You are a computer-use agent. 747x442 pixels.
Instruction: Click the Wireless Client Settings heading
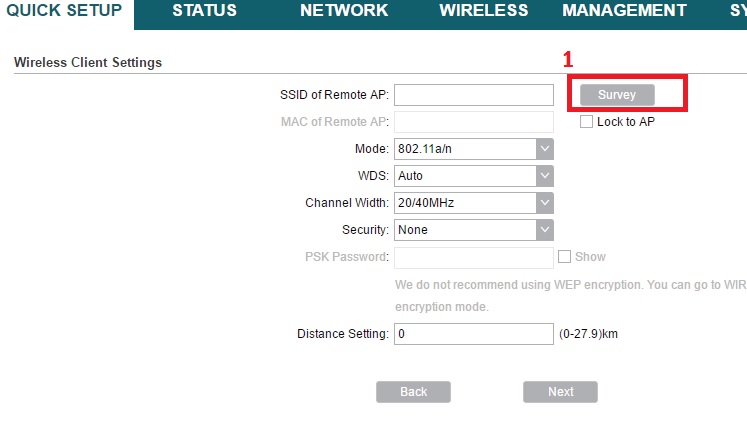click(88, 63)
